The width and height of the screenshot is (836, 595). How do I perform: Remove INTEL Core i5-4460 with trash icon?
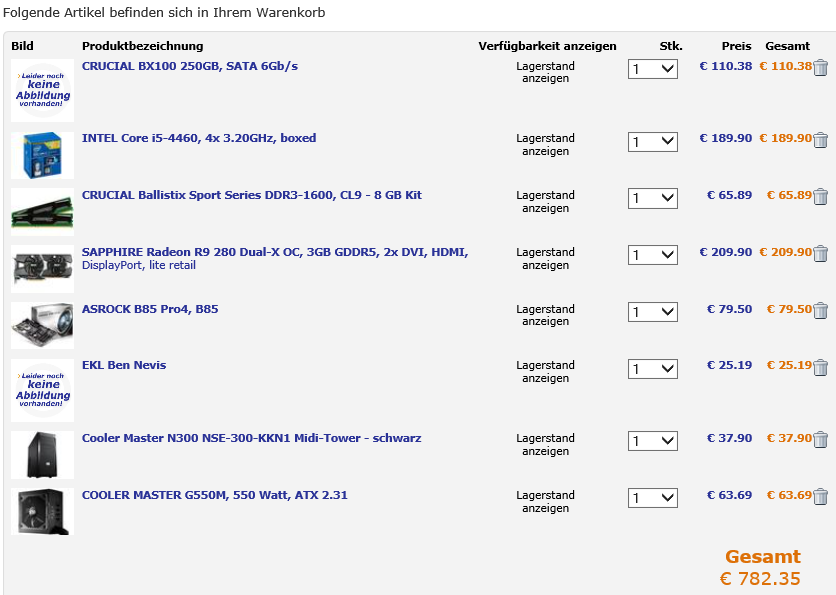[821, 140]
